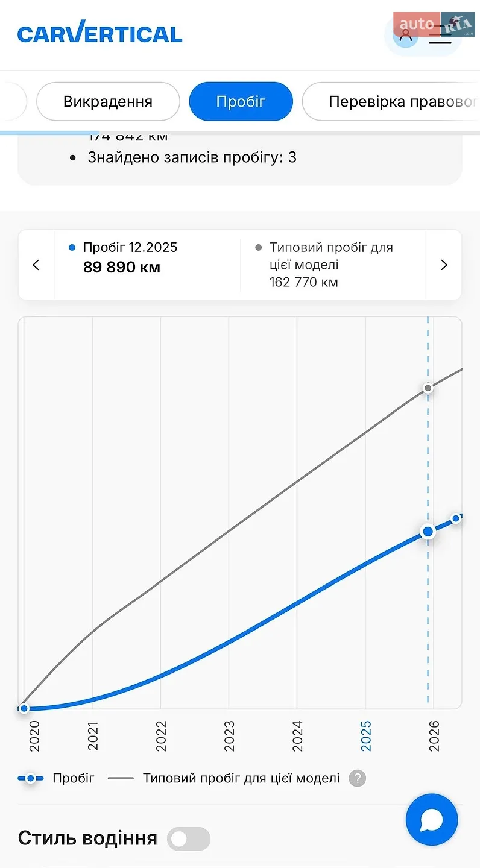Select the Пробіг tab

(x=241, y=101)
